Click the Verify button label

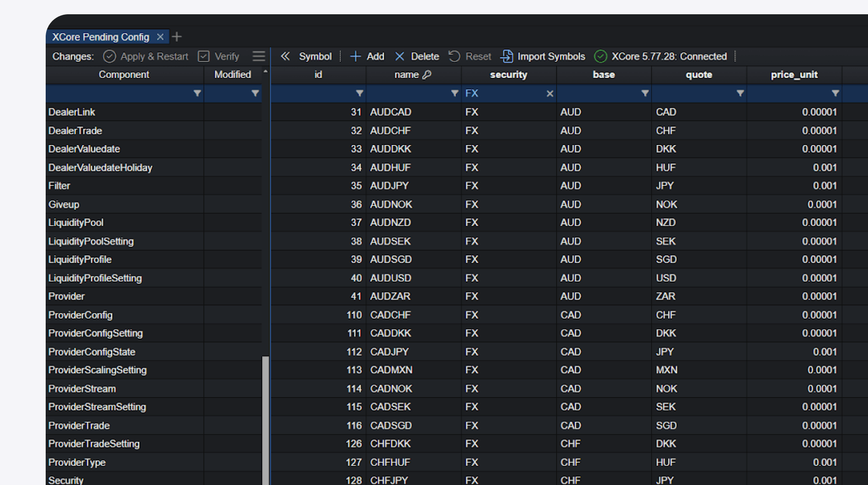227,57
